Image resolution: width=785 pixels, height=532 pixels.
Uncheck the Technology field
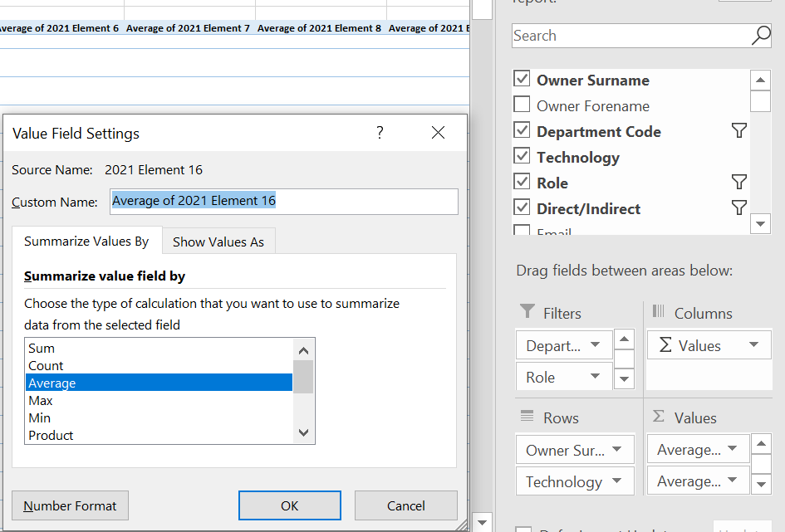pyautogui.click(x=522, y=157)
